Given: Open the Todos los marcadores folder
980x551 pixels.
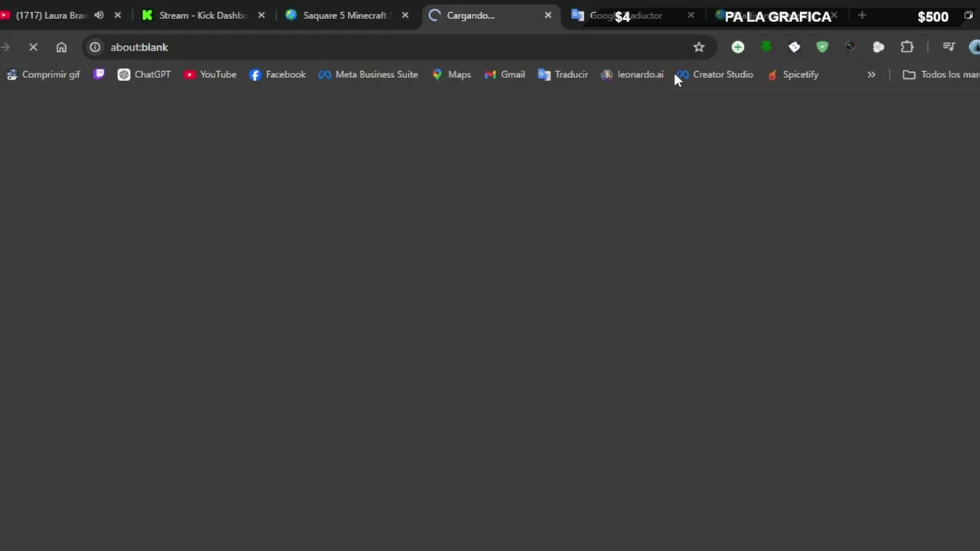Looking at the screenshot, I should click(x=941, y=74).
